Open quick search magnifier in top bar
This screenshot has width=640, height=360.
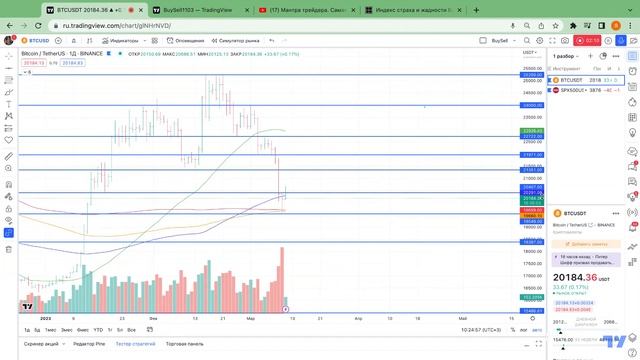point(527,40)
